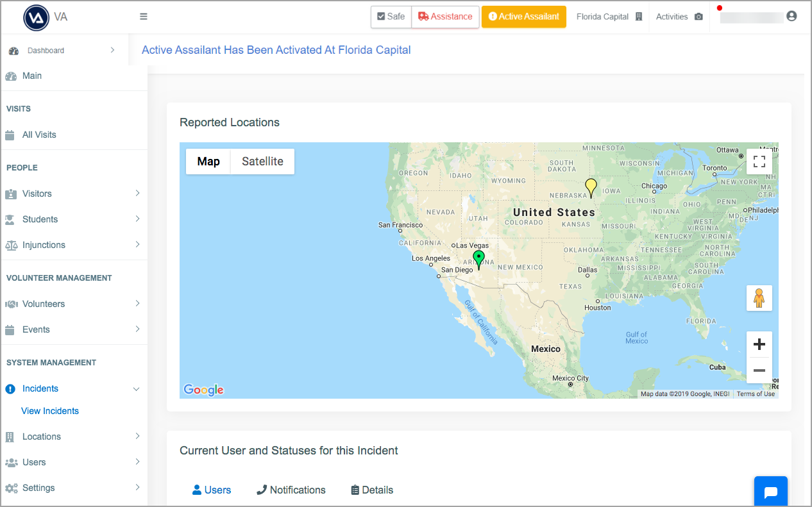Image resolution: width=812 pixels, height=507 pixels.
Task: Click the red notification dot
Action: [x=720, y=8]
